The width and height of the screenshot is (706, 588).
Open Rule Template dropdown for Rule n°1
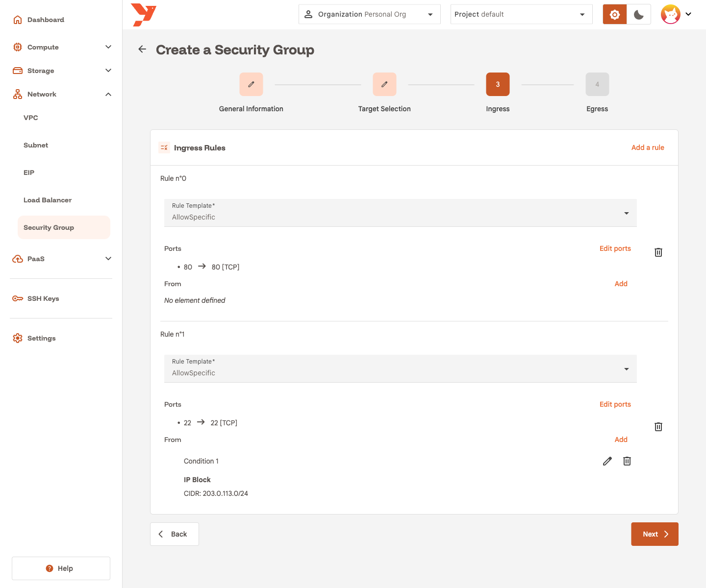401,368
